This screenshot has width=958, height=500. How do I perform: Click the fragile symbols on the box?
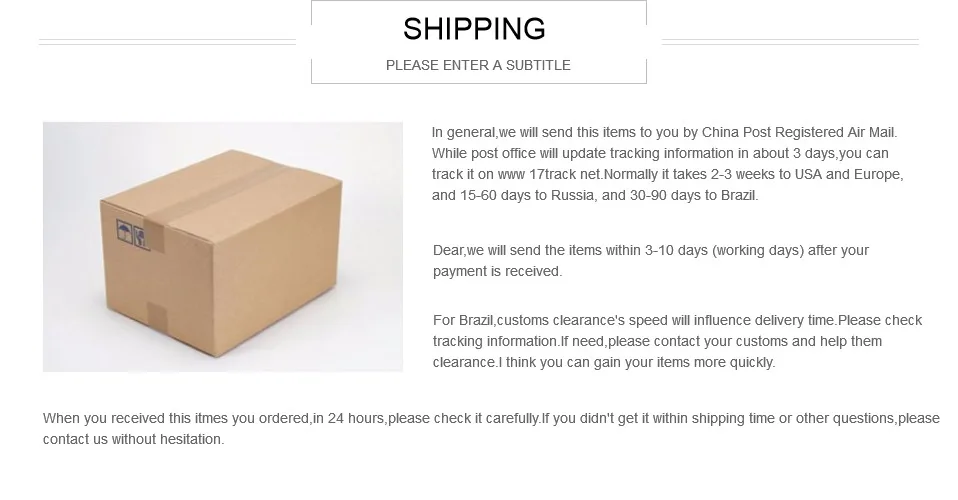pyautogui.click(x=132, y=234)
